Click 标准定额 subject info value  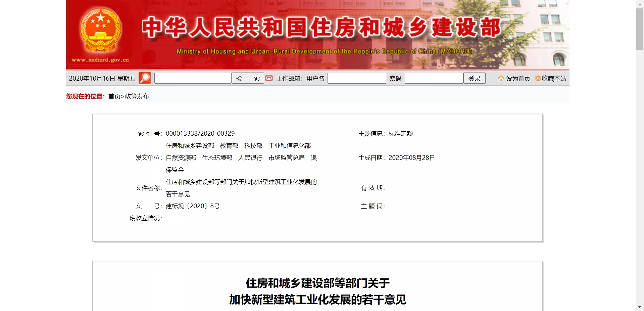pos(401,134)
